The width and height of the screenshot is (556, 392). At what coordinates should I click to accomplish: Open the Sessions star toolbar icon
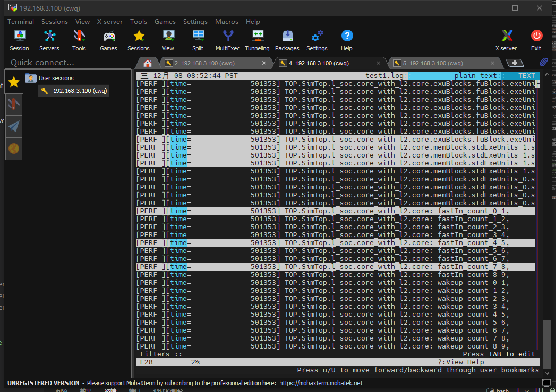(x=139, y=41)
